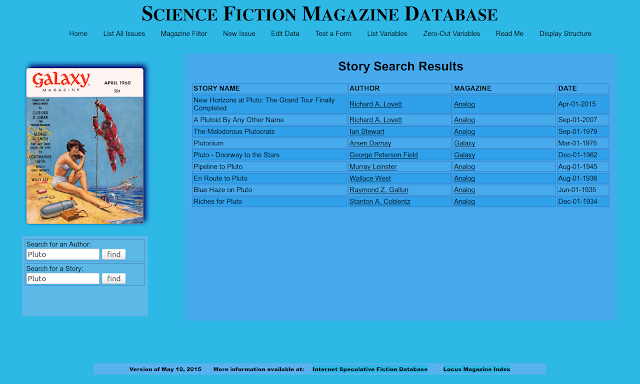Click find button next to story search

113,278
